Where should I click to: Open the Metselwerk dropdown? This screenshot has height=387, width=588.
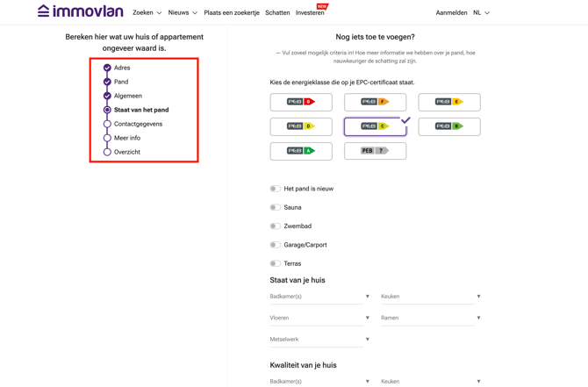pos(319,340)
